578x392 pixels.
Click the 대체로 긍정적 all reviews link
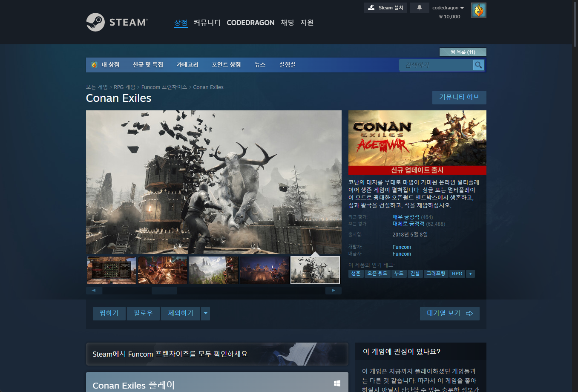tap(408, 224)
